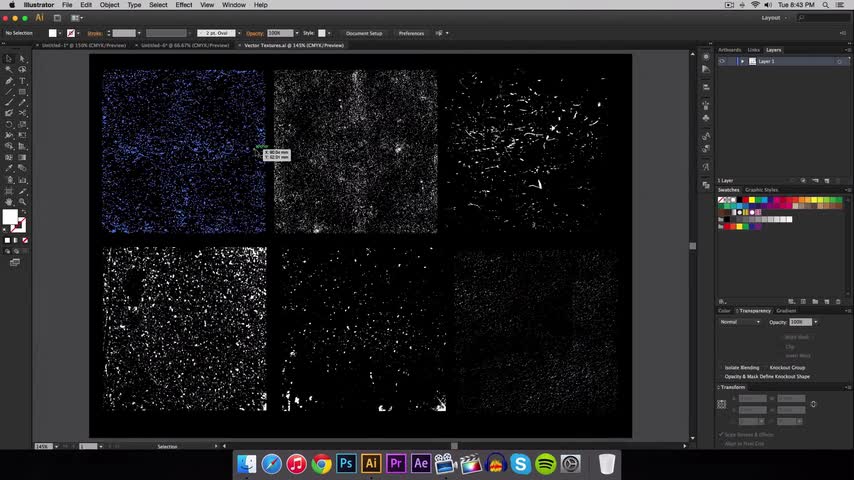Hide Layer 1 using the eye icon
The image size is (854, 480).
point(722,61)
